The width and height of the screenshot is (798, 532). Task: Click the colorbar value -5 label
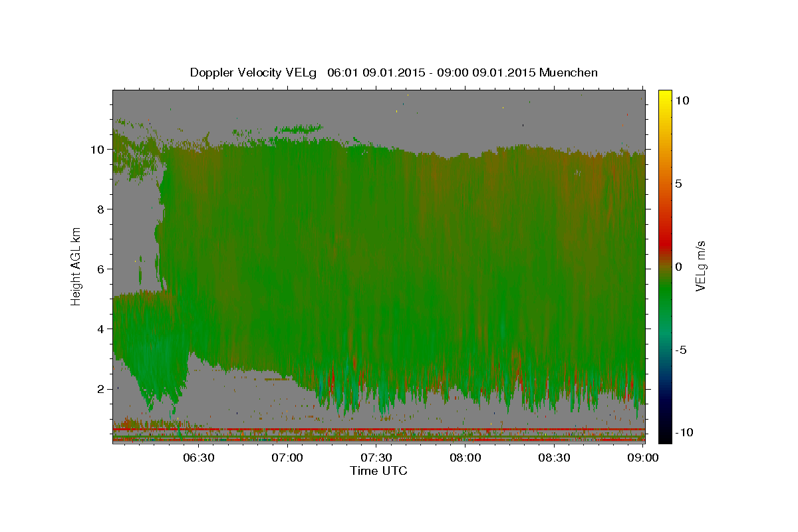(682, 350)
